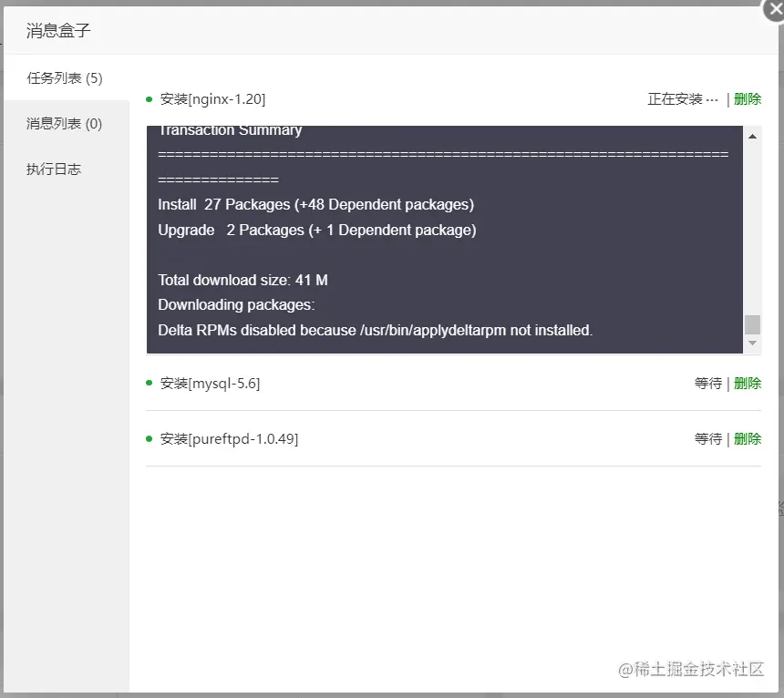Delete the nginx-1.20 install task
The height and width of the screenshot is (698, 784).
point(748,99)
